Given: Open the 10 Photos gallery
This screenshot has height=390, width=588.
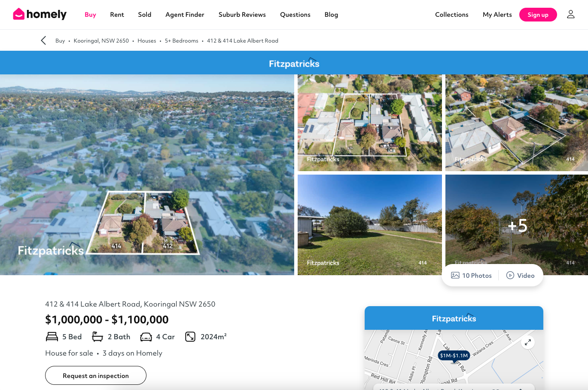Looking at the screenshot, I should (471, 276).
